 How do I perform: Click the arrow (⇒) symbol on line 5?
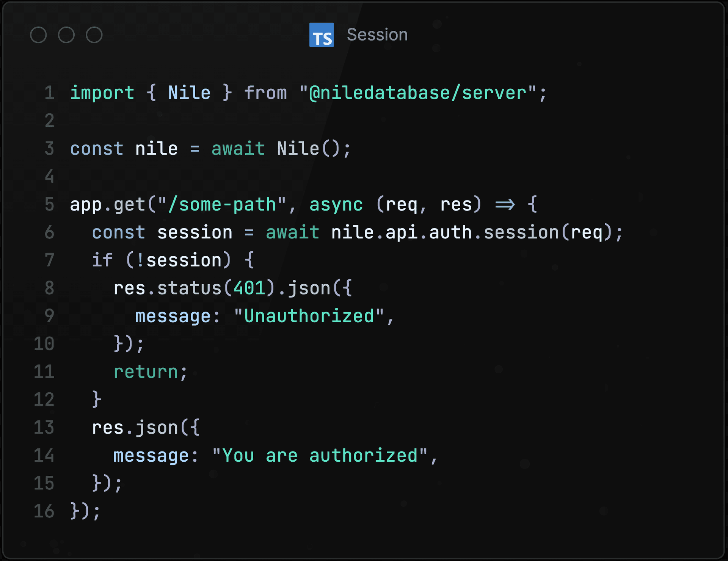pos(504,204)
